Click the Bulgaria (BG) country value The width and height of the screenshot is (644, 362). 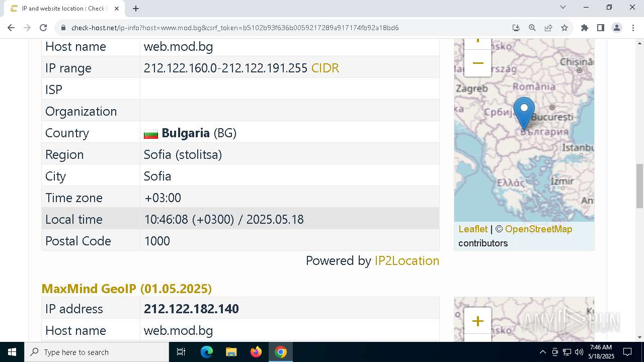point(190,133)
